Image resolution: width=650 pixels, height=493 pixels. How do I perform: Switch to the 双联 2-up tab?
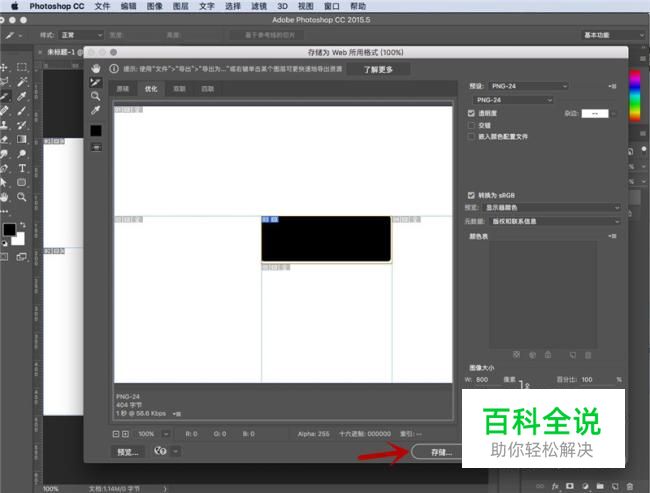[179, 89]
